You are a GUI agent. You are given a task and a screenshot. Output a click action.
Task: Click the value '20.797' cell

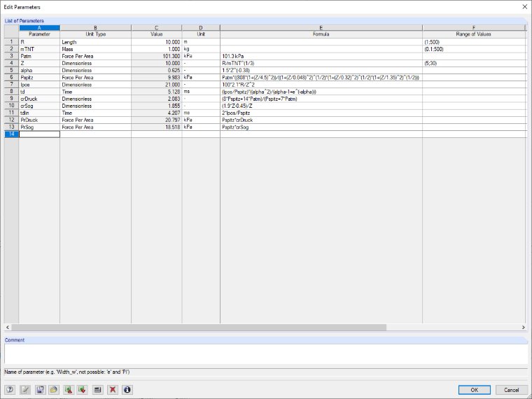point(156,120)
